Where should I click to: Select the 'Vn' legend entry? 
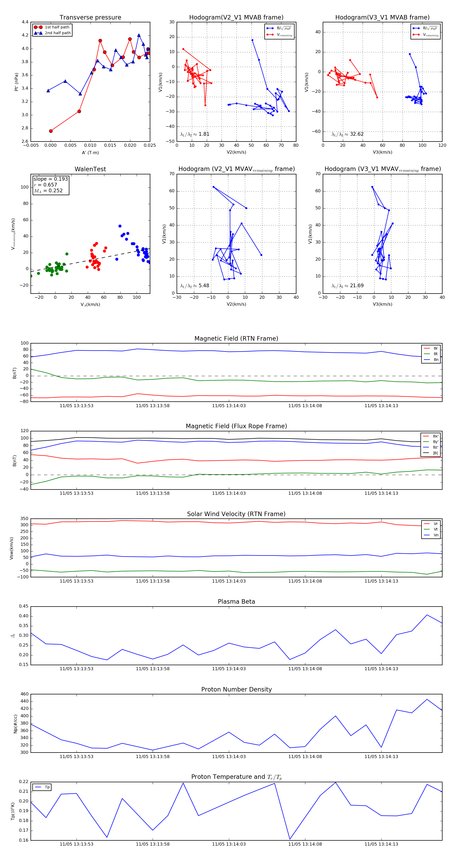[431, 535]
